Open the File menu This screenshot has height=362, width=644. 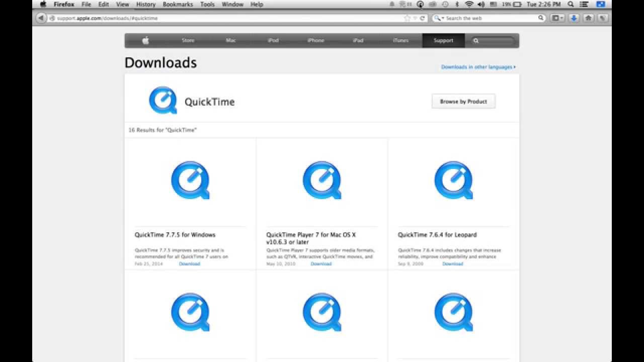86,4
